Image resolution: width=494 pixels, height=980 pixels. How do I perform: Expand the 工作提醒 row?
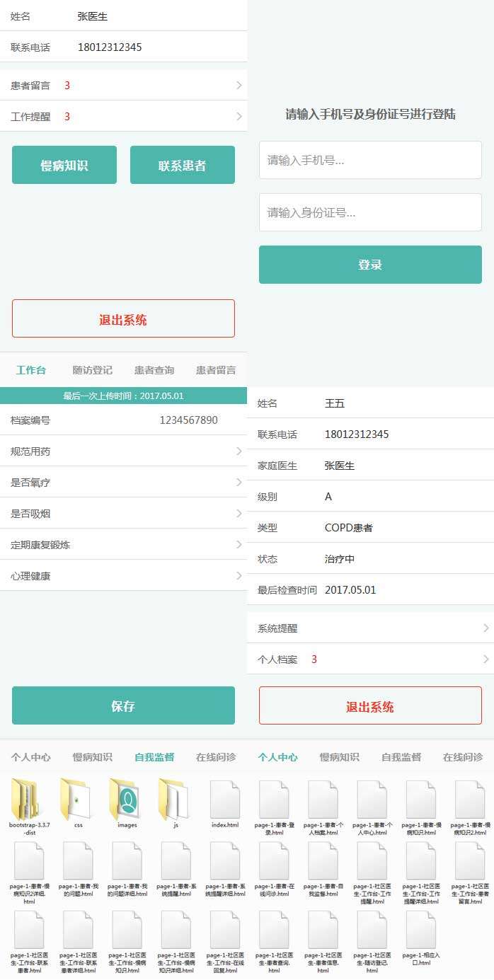click(123, 117)
